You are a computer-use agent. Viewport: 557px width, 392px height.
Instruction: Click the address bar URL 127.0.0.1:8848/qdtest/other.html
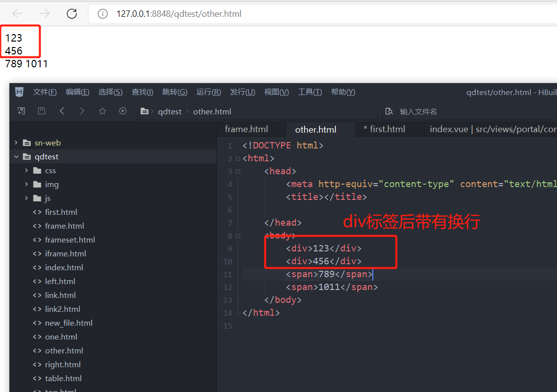click(x=179, y=14)
